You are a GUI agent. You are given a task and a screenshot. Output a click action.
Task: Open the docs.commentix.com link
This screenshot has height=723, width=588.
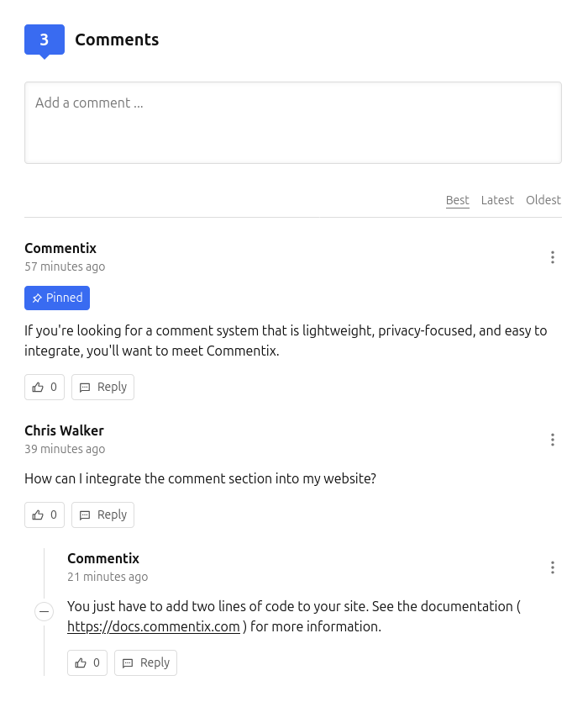154,626
